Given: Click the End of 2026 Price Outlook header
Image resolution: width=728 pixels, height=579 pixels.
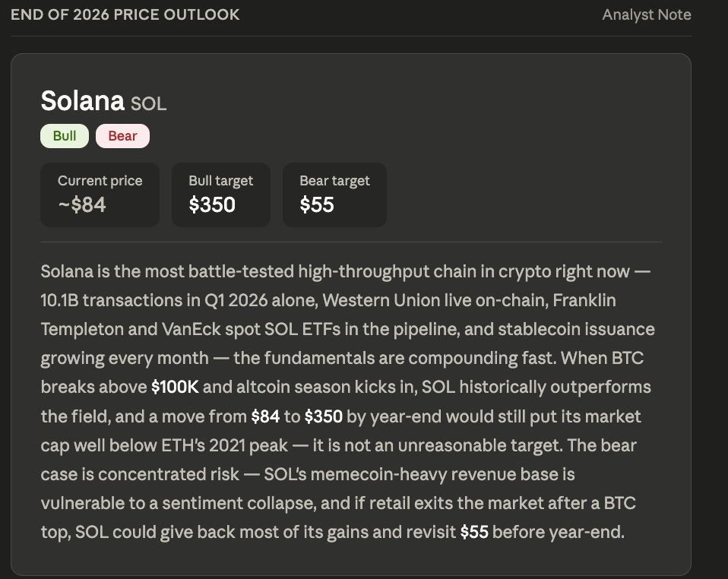Looking at the screenshot, I should tap(125, 15).
